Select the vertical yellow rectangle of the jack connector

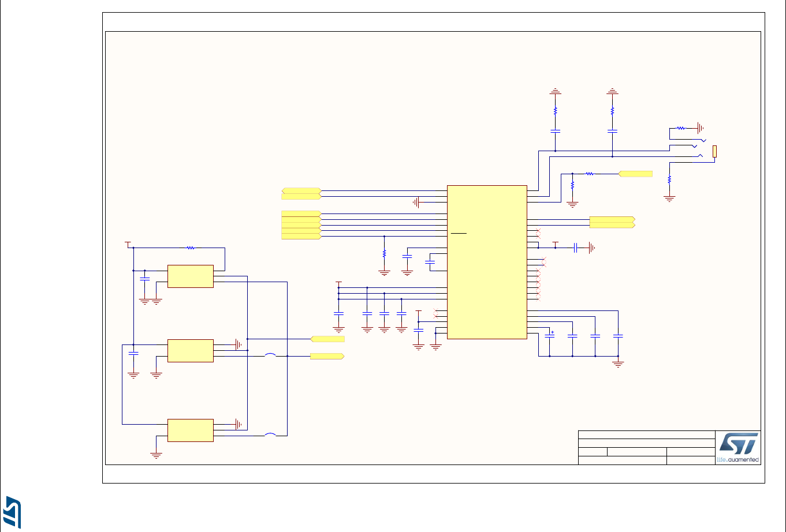coord(715,152)
